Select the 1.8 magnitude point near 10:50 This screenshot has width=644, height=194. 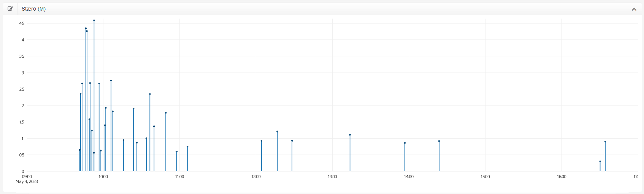[x=166, y=113]
